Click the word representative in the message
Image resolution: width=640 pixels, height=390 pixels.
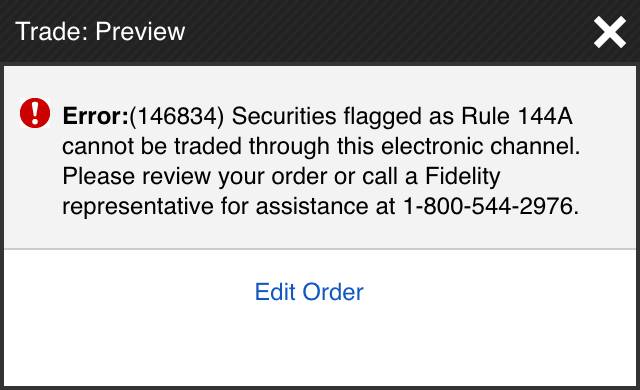pos(138,206)
